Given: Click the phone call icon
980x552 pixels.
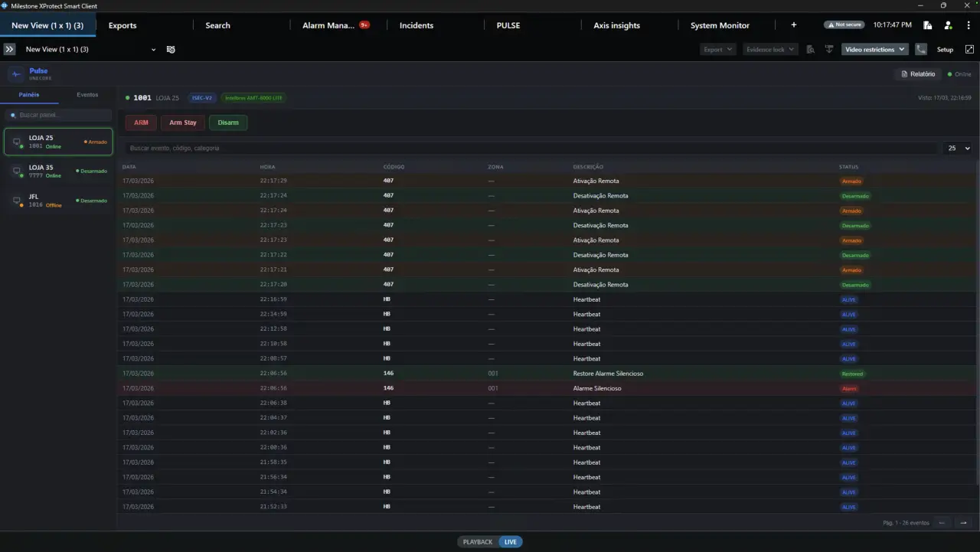Looking at the screenshot, I should click(920, 49).
